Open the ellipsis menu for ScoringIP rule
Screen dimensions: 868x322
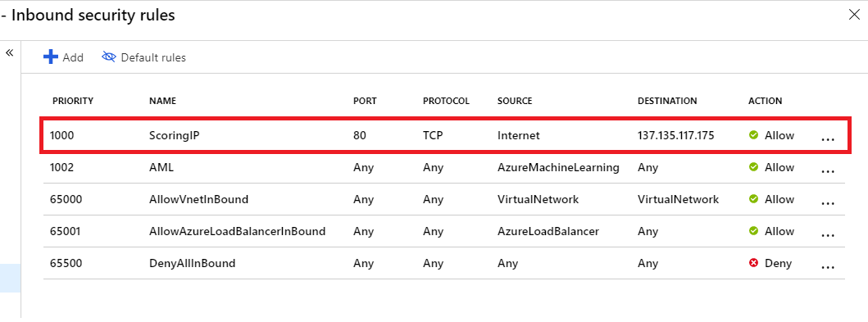point(828,139)
